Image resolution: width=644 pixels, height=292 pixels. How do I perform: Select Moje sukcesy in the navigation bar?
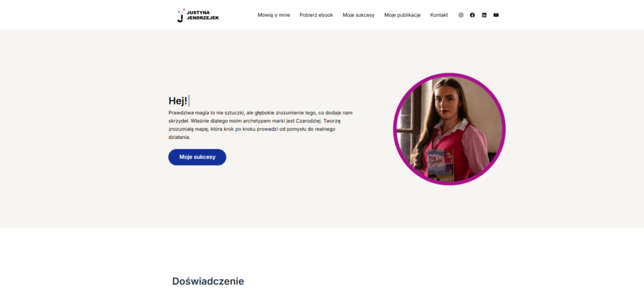[358, 15]
